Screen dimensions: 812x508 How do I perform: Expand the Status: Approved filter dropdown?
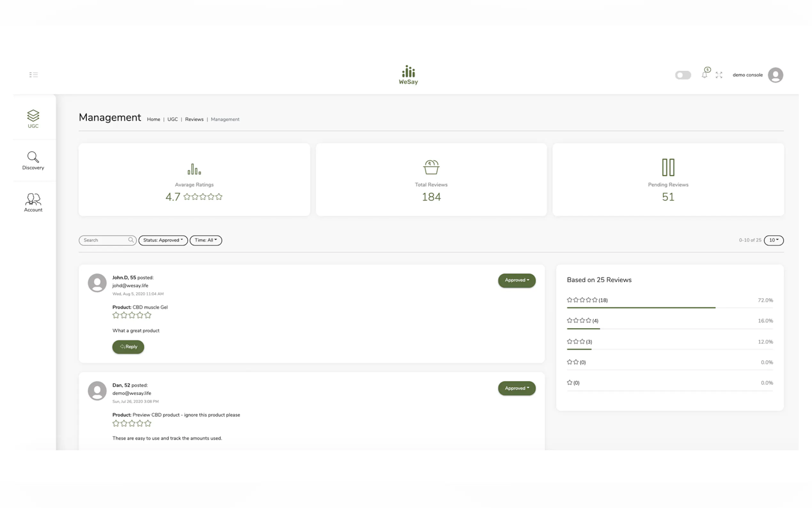tap(163, 240)
